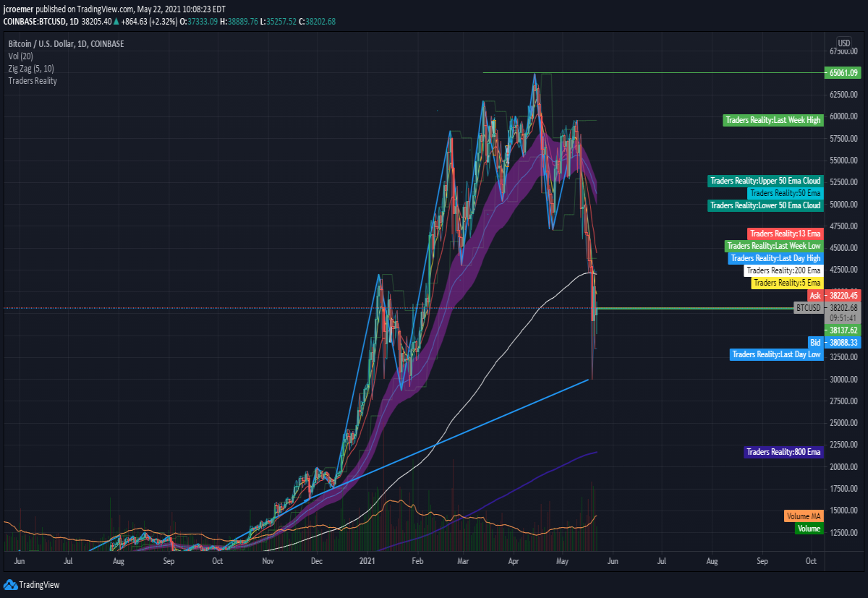Click the orange Volume MA label

tap(804, 516)
